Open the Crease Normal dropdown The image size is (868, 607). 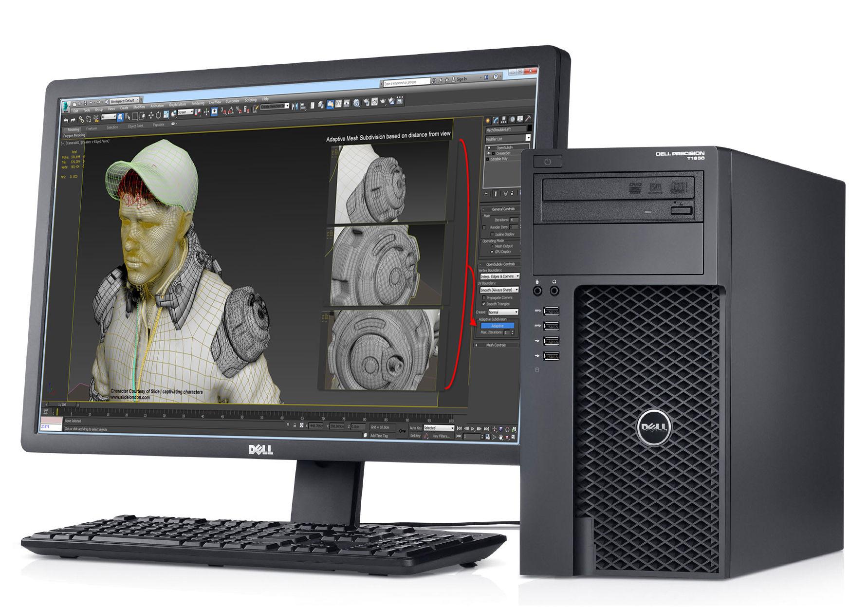point(503,313)
